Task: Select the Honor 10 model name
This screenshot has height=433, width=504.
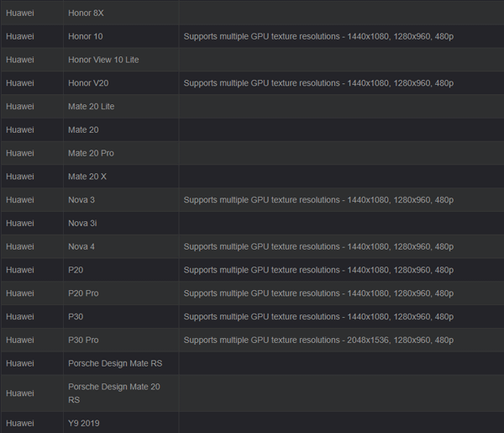Action: (85, 37)
